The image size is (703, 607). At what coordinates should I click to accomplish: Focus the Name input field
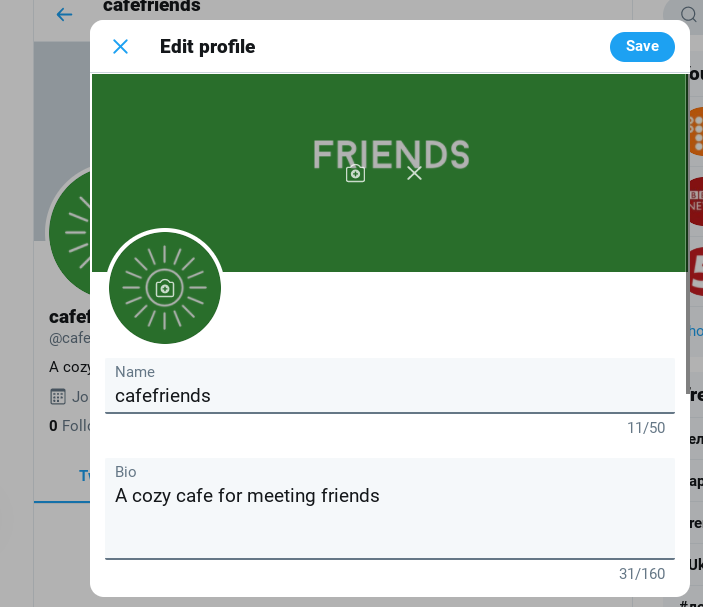tap(389, 395)
